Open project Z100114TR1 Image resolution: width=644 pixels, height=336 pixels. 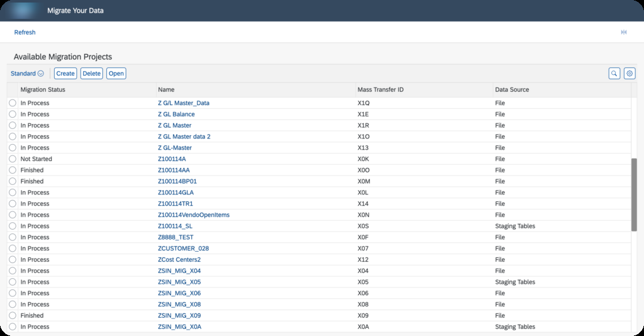(175, 204)
